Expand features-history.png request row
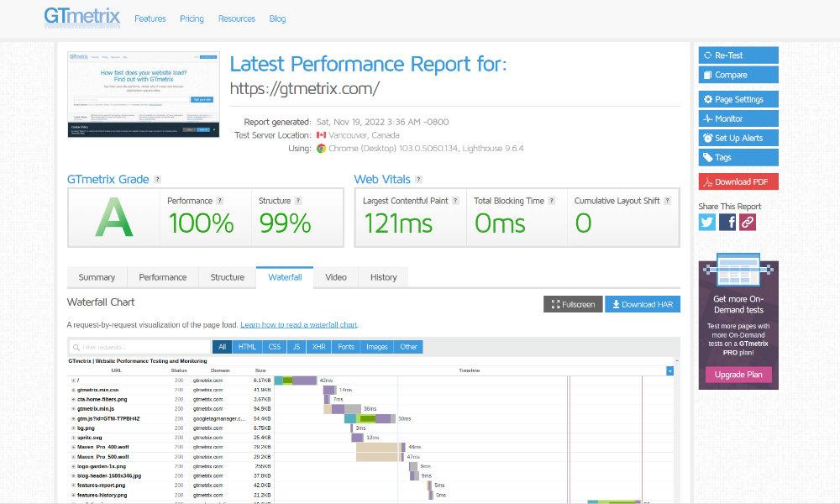The width and height of the screenshot is (840, 504). (73, 496)
